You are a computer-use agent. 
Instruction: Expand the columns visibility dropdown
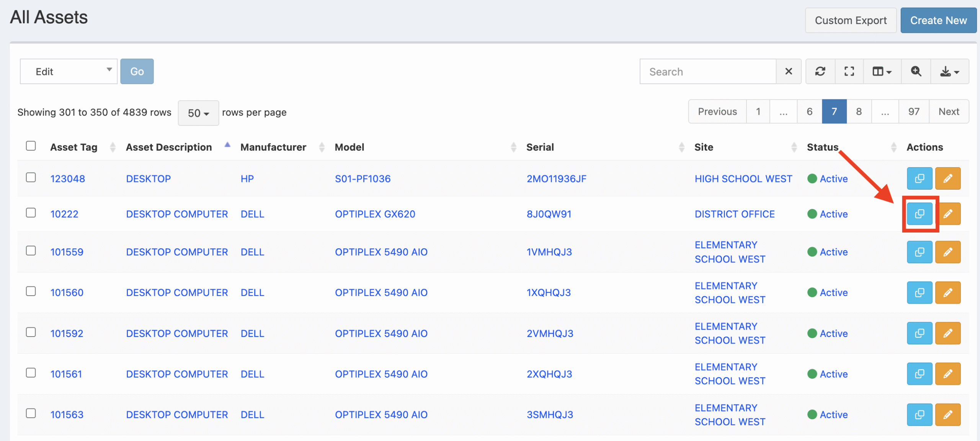click(882, 72)
